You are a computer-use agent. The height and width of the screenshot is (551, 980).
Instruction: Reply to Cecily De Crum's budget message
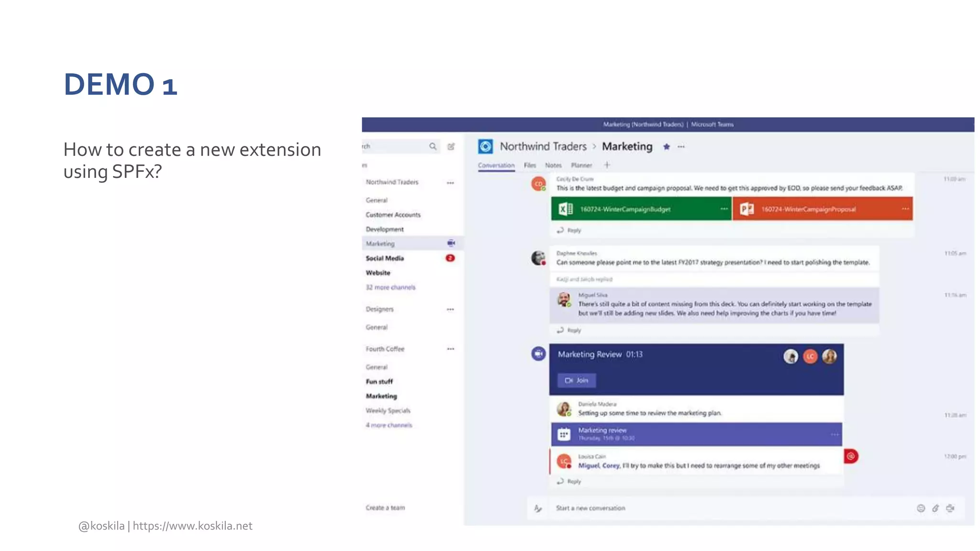pos(569,231)
